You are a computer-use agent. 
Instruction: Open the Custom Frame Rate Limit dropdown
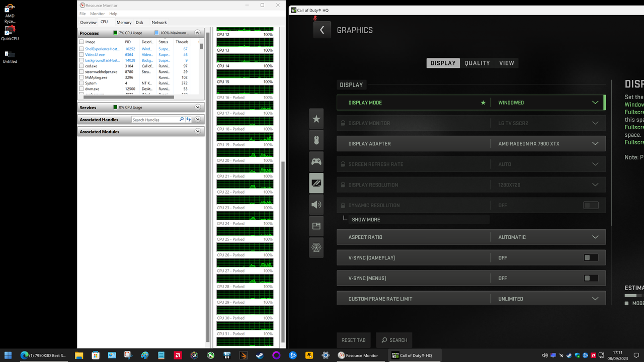471,299
